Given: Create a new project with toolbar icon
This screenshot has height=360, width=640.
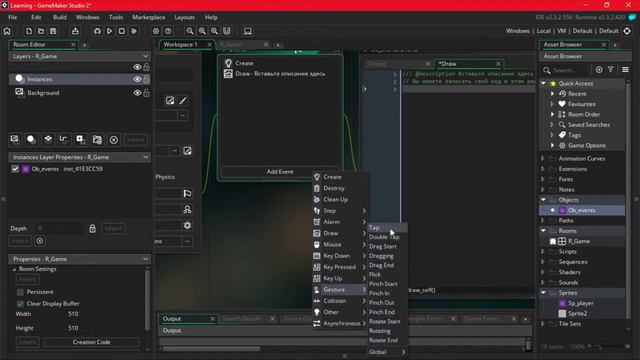Looking at the screenshot, I should 29,31.
